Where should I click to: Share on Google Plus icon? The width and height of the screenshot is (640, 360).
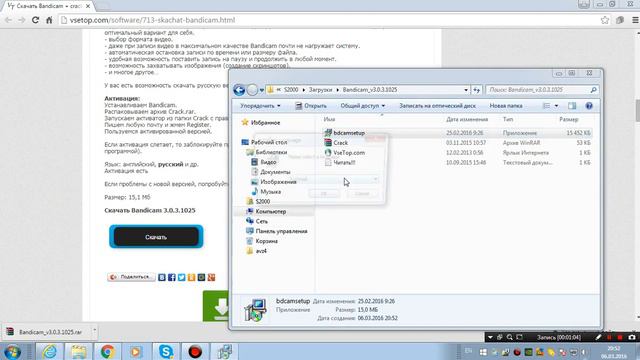(211, 278)
